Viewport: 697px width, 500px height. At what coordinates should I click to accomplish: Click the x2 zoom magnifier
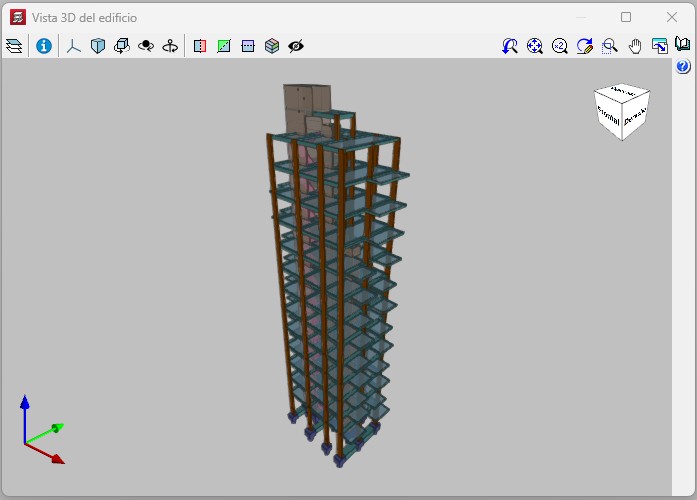tap(560, 46)
